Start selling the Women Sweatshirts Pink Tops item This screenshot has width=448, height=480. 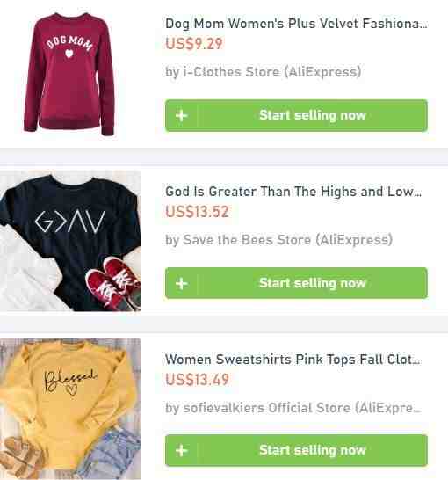pos(296,450)
